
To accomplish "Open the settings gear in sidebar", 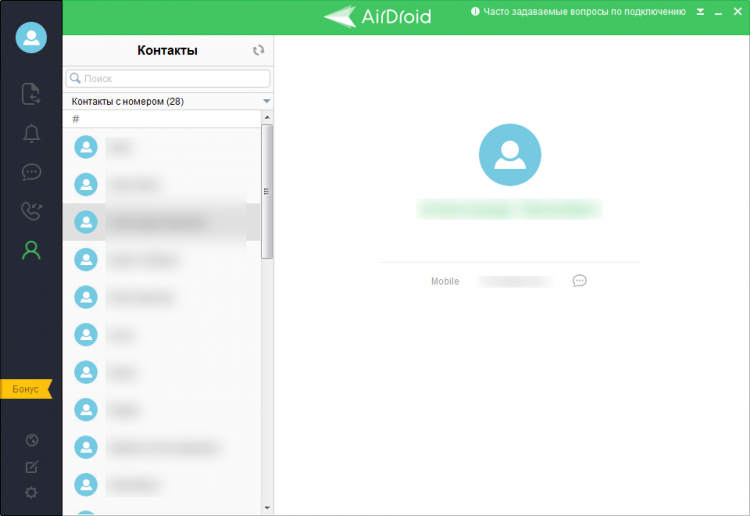I will (32, 493).
